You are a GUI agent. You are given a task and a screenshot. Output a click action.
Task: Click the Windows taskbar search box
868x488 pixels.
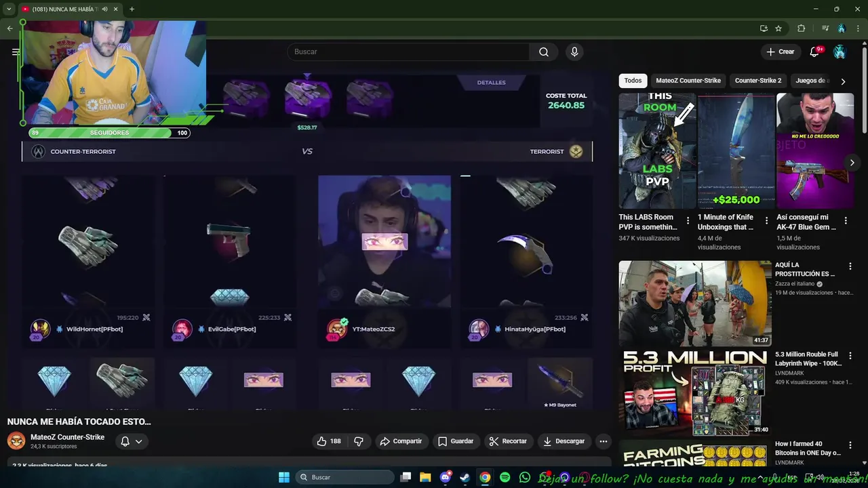344,477
